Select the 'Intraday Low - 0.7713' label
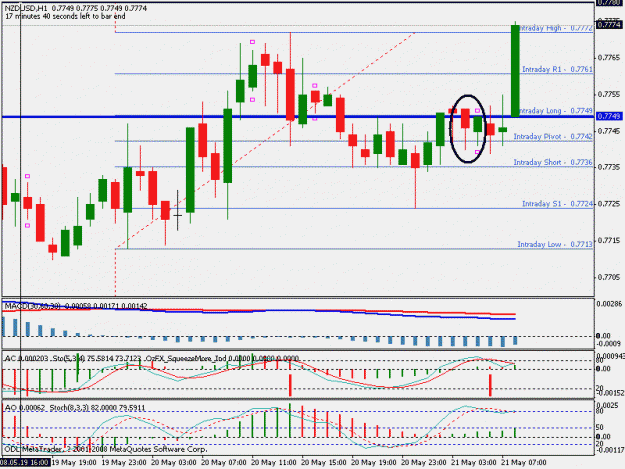This screenshot has height=469, width=625. [555, 244]
